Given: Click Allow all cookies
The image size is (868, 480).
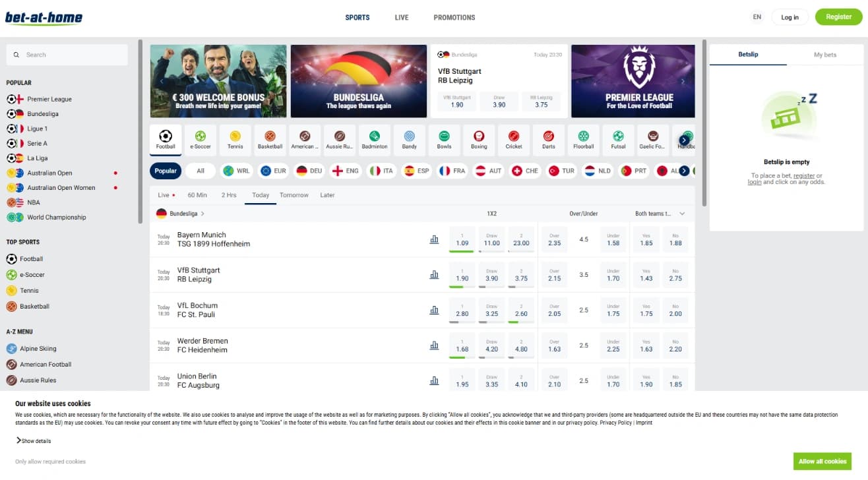Looking at the screenshot, I should tap(822, 461).
